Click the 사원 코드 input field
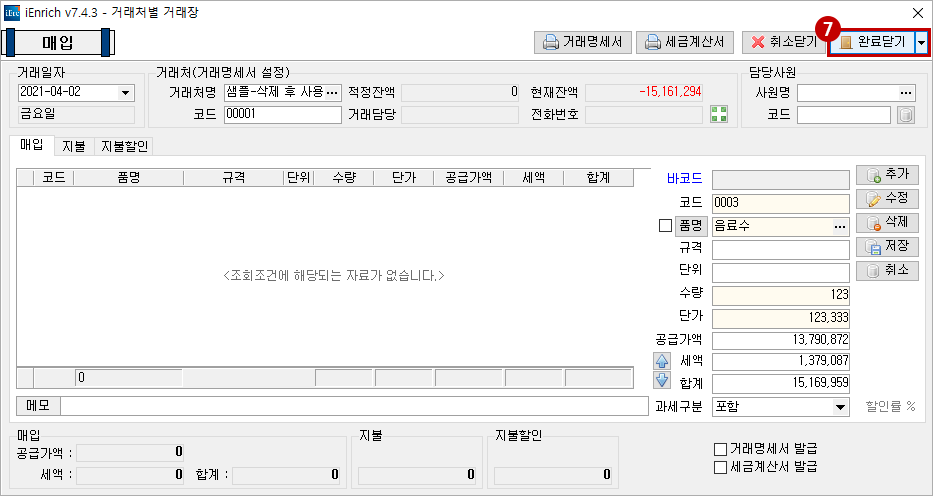The height and width of the screenshot is (496, 933). pyautogui.click(x=844, y=115)
